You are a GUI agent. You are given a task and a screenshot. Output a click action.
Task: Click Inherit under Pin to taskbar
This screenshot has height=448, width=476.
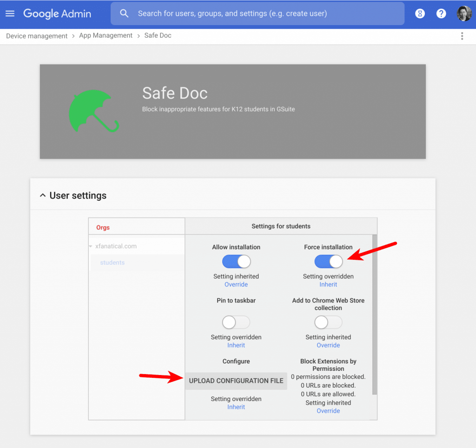[236, 345]
